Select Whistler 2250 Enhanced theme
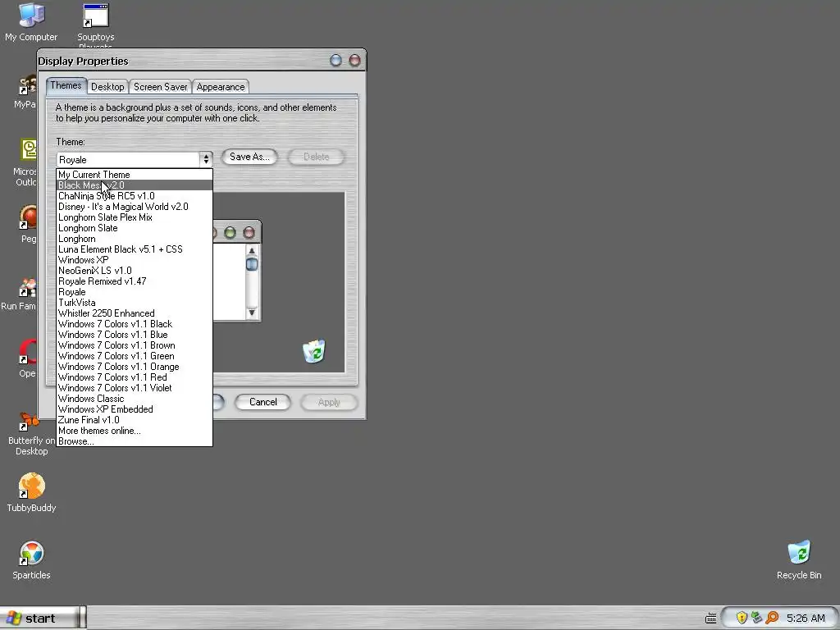This screenshot has height=630, width=840. [x=135, y=313]
